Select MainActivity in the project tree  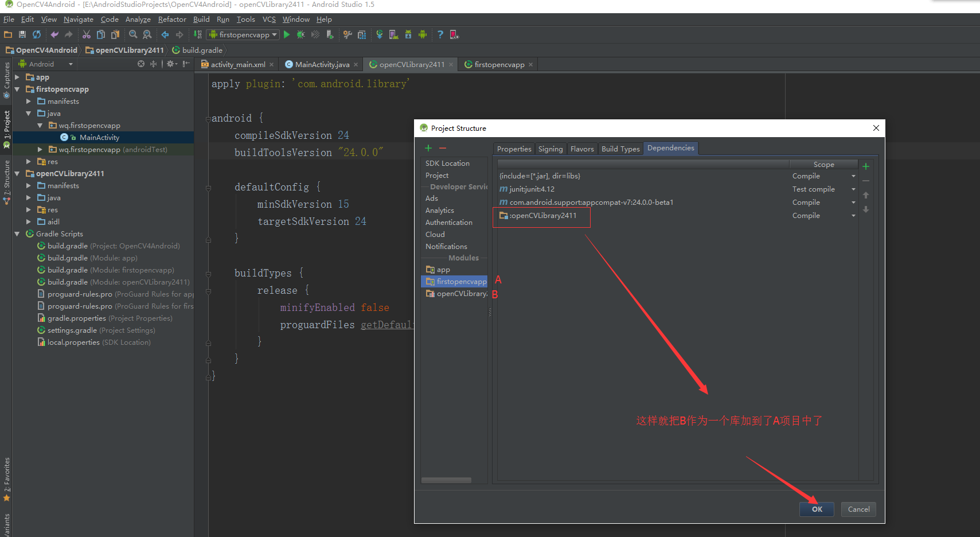click(99, 138)
